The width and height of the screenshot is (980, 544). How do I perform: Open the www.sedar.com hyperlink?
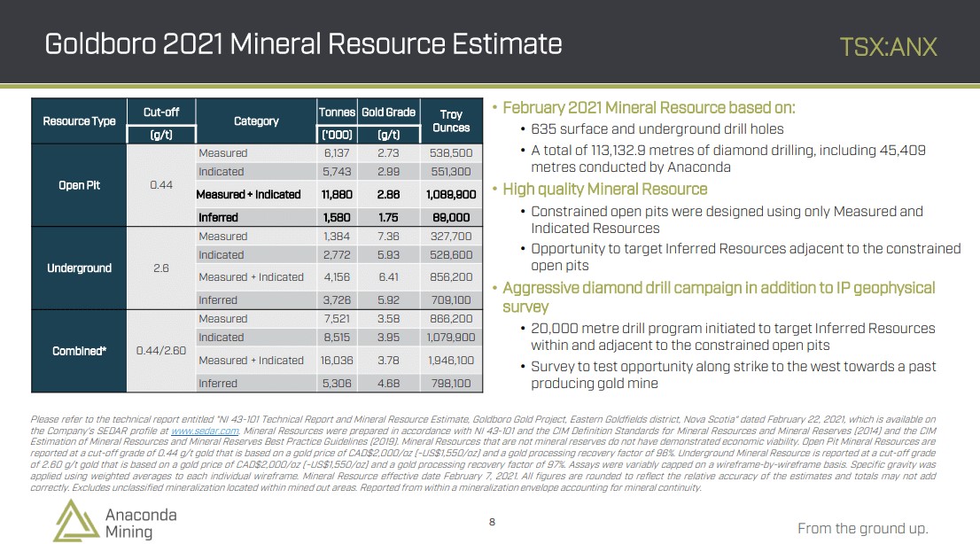pos(205,431)
